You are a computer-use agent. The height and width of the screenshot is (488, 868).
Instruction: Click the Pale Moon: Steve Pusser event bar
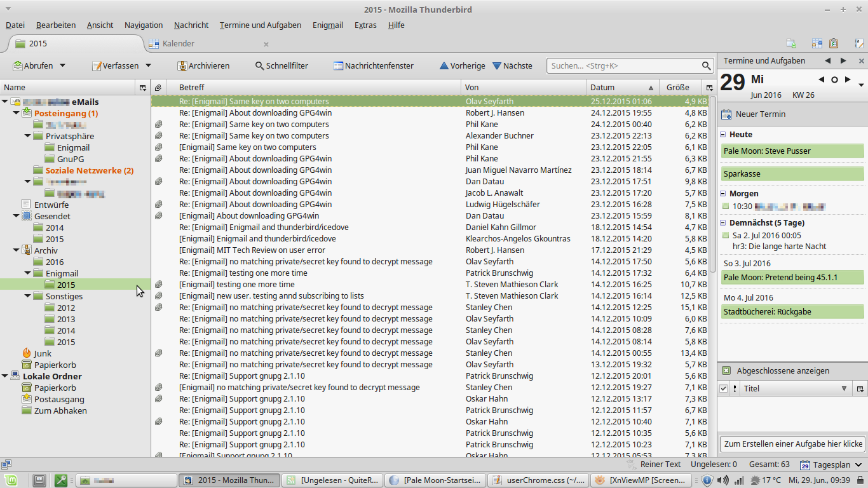(793, 151)
